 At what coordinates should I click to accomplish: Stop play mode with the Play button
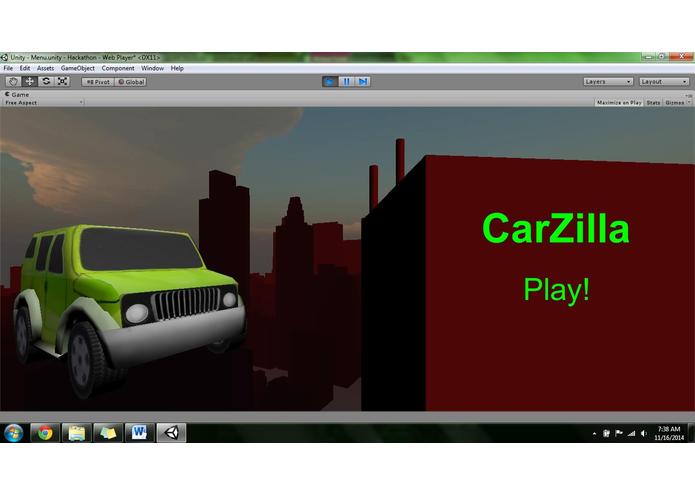[330, 82]
